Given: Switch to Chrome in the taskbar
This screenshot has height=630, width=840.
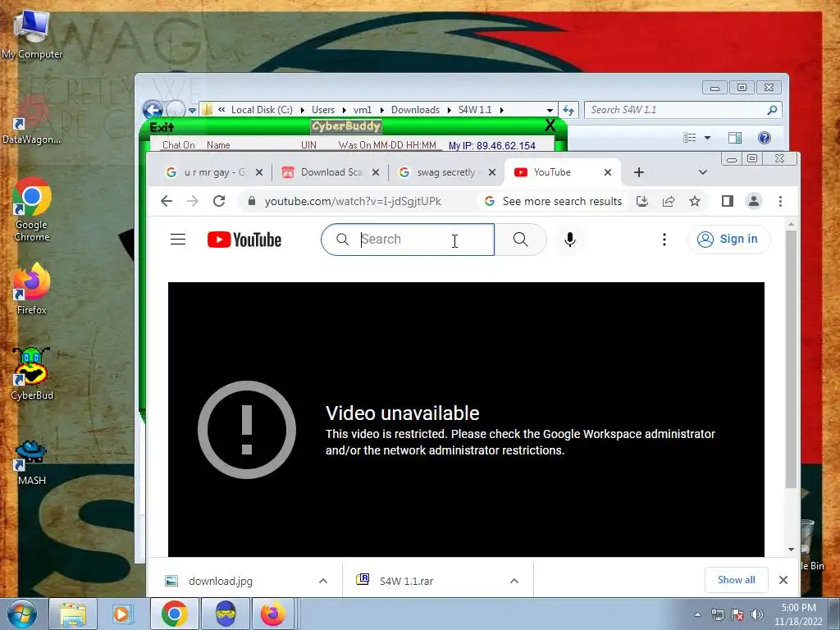Looking at the screenshot, I should click(x=174, y=614).
